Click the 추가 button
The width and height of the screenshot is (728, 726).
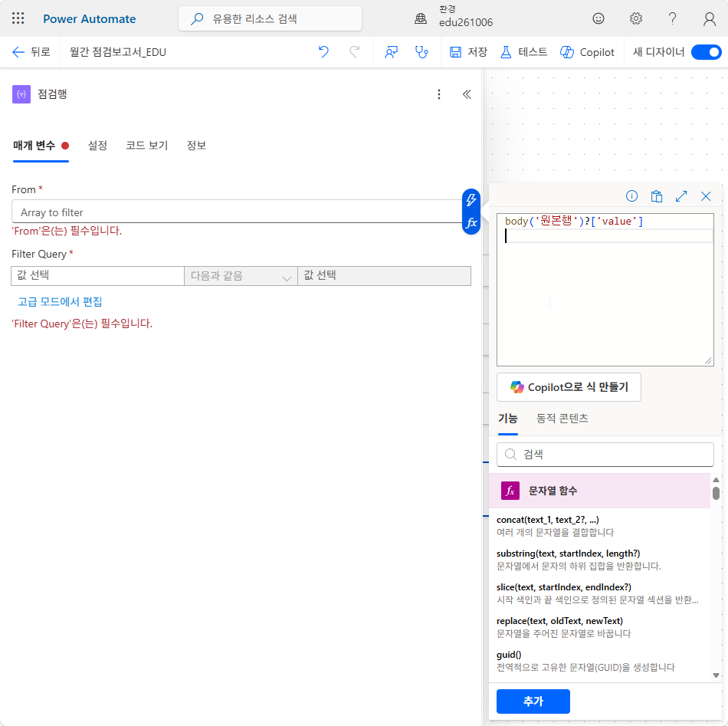pos(533,701)
